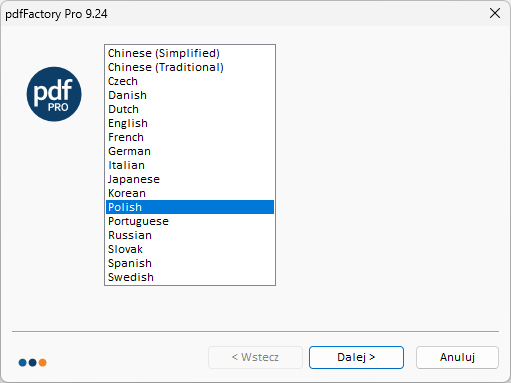The width and height of the screenshot is (511, 383).
Task: Select Swedish at the list bottom
Action: coord(190,277)
